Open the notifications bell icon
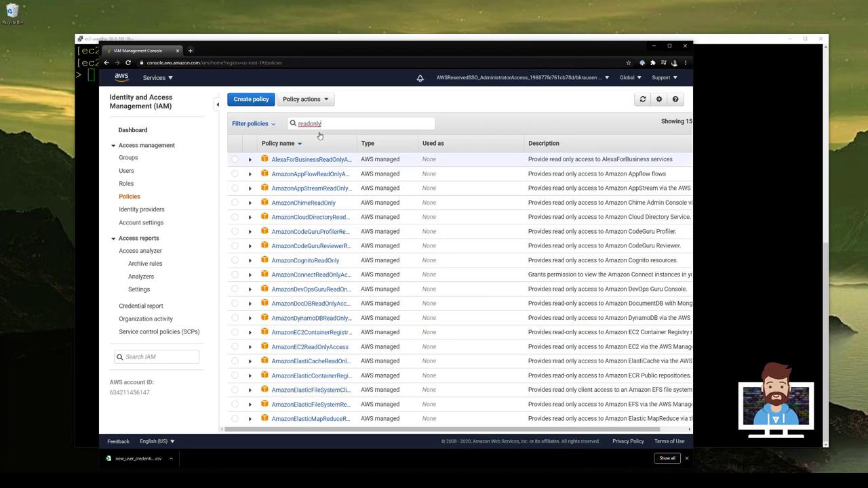This screenshot has width=868, height=488. click(420, 78)
